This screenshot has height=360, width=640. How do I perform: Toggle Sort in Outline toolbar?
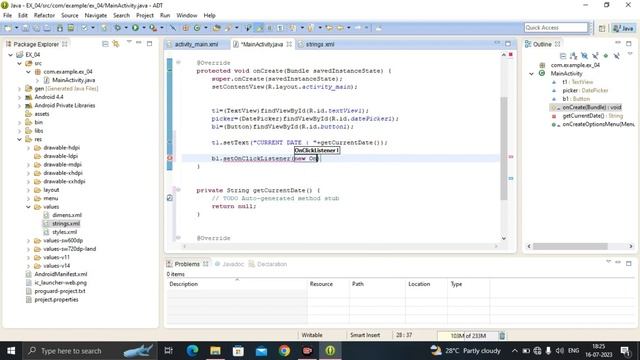[573, 56]
